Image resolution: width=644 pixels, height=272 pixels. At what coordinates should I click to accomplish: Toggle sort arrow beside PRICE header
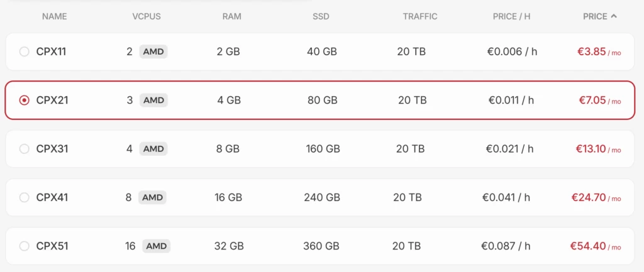coord(614,16)
